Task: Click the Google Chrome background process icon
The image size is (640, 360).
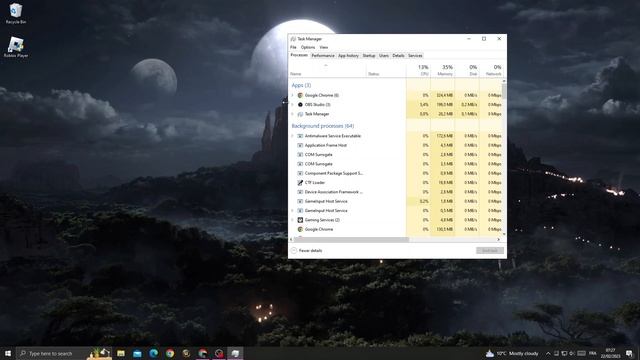Action: [300, 229]
